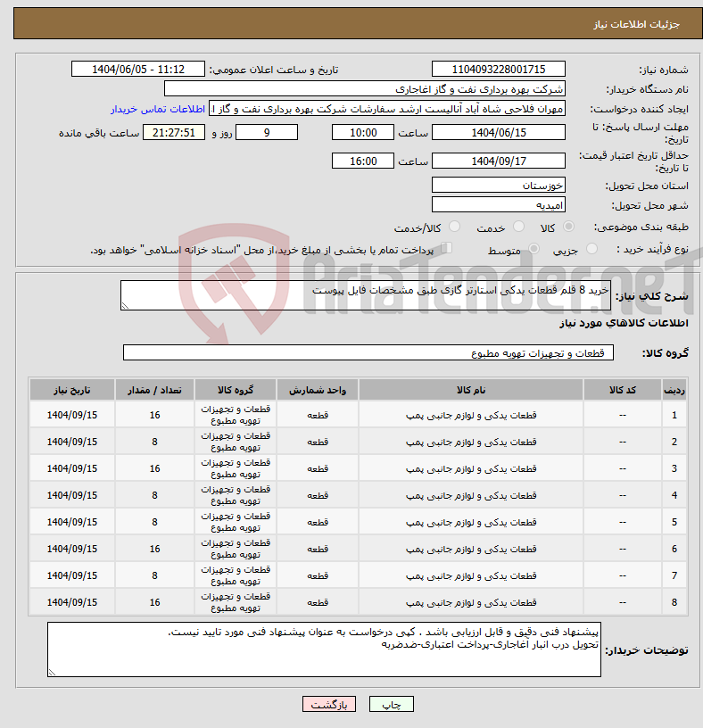The width and height of the screenshot is (703, 728).
Task: Click the row number 2 cell
Action: 674,442
